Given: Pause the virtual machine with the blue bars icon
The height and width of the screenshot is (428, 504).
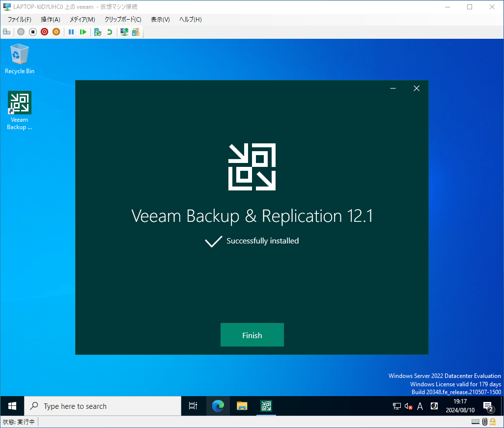Looking at the screenshot, I should point(71,32).
